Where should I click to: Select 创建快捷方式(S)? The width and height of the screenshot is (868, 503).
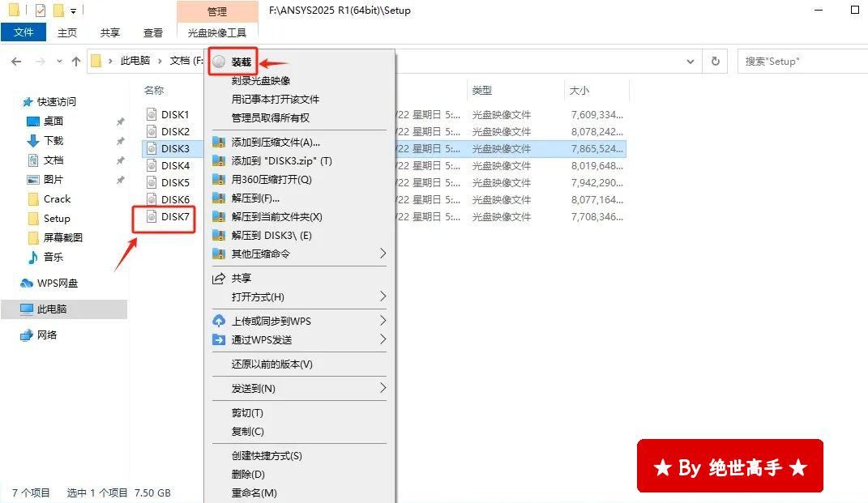coord(267,456)
